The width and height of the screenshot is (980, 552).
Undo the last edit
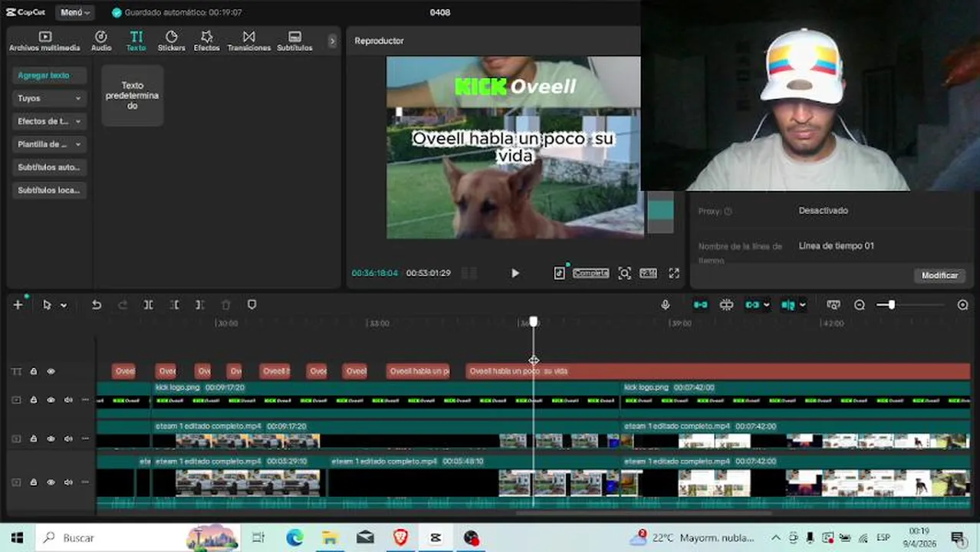point(97,305)
